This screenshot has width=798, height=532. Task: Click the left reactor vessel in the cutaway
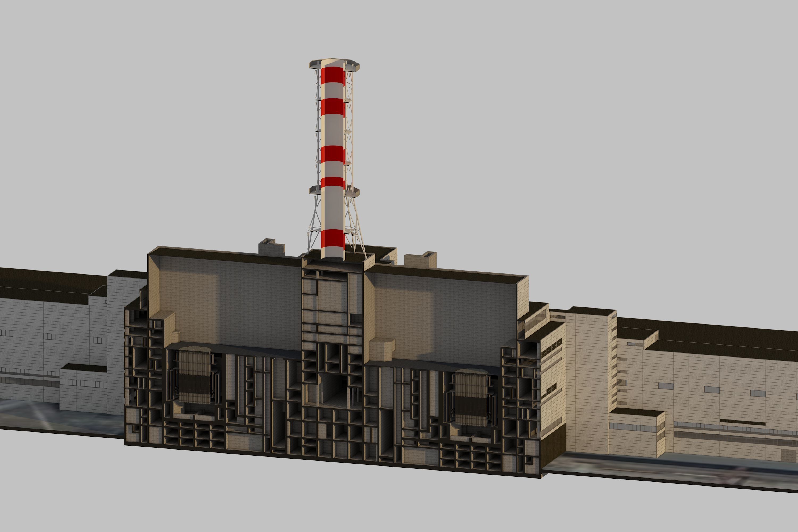[195, 377]
